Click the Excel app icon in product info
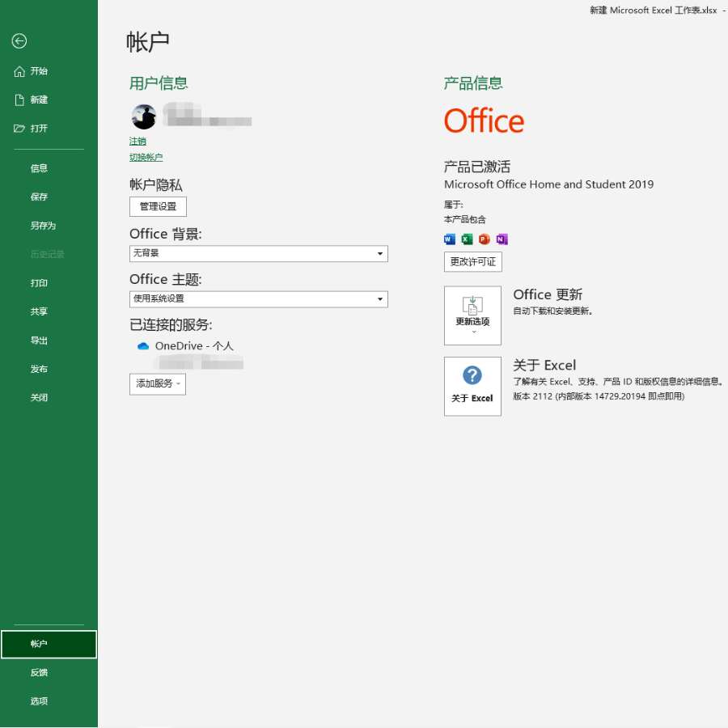Screen dimensions: 728x728 tap(467, 239)
